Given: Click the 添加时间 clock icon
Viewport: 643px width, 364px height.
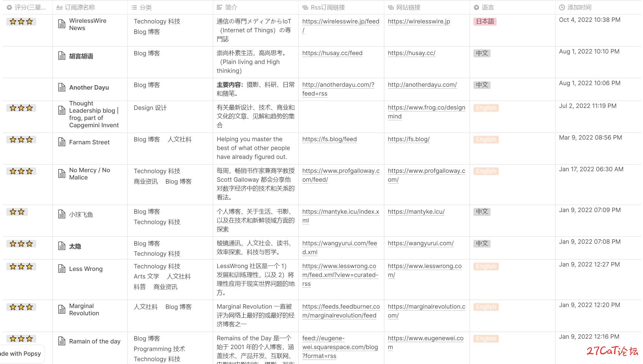Looking at the screenshot, I should pyautogui.click(x=562, y=7).
